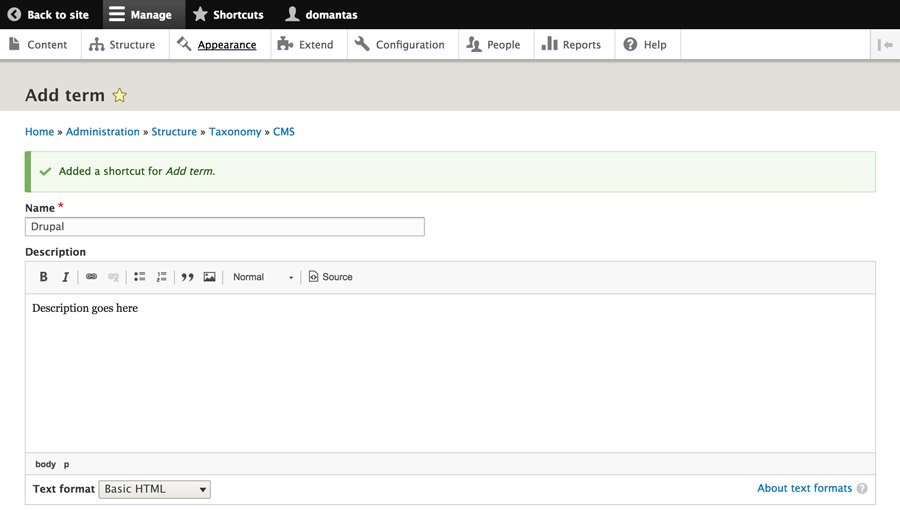Follow the Home breadcrumb link

pos(39,132)
